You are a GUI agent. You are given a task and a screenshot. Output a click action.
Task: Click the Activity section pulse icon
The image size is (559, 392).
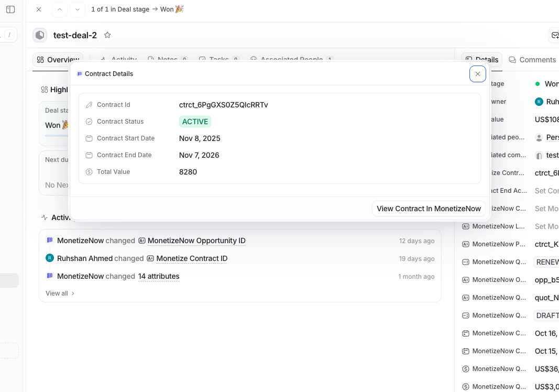click(45, 217)
